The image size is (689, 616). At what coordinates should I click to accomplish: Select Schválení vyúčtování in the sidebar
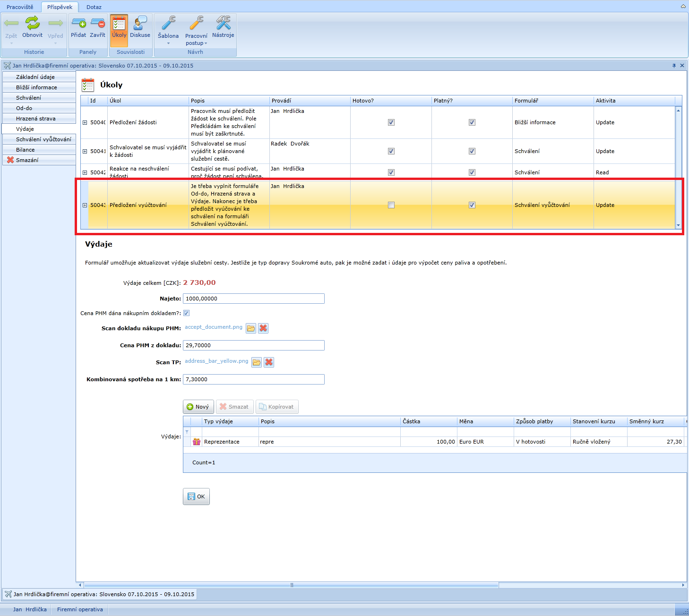tap(43, 139)
